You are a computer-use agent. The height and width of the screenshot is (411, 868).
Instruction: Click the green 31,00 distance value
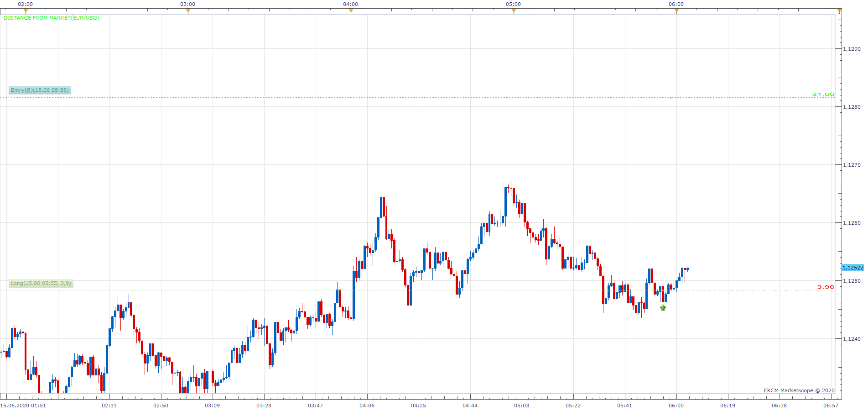click(x=823, y=94)
